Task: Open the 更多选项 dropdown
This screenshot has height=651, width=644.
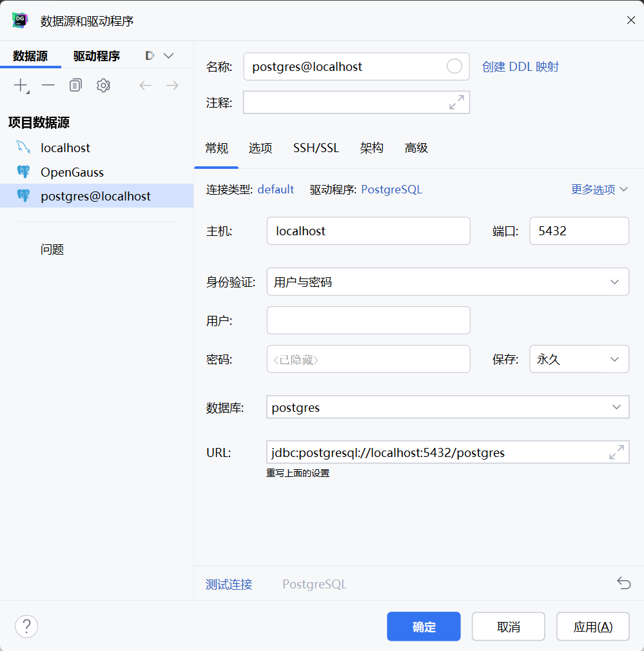Action: tap(599, 189)
